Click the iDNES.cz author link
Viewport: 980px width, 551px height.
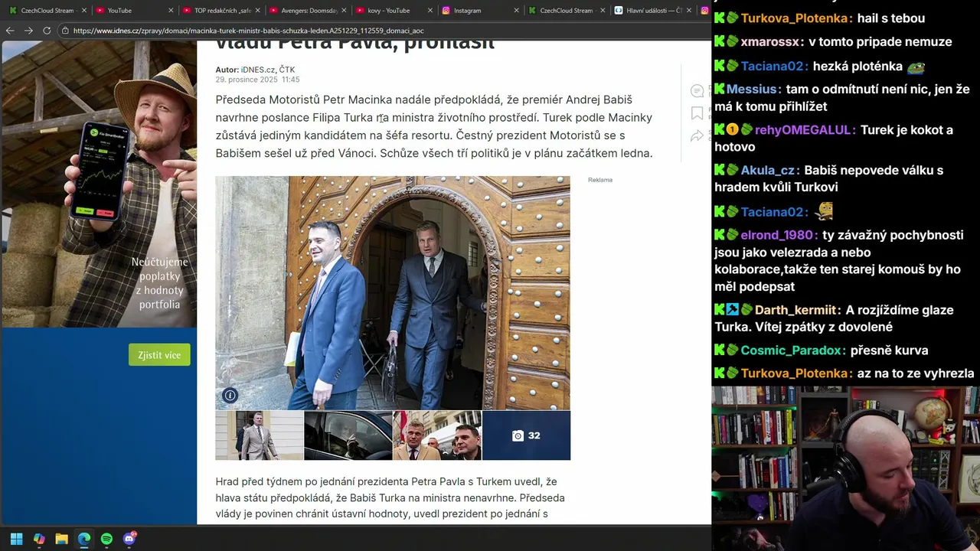257,70
